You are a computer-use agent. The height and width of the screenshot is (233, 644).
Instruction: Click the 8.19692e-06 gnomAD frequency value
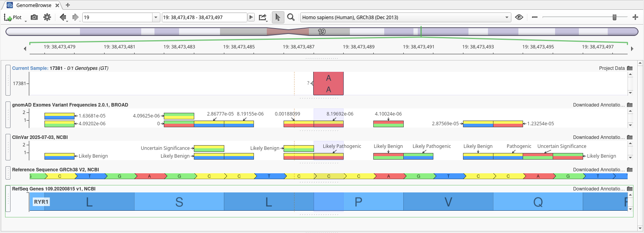(340, 114)
